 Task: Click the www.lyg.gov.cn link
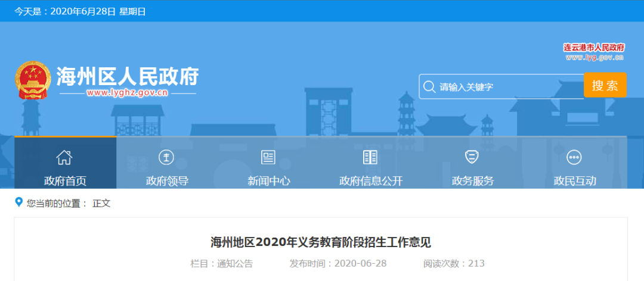point(595,58)
